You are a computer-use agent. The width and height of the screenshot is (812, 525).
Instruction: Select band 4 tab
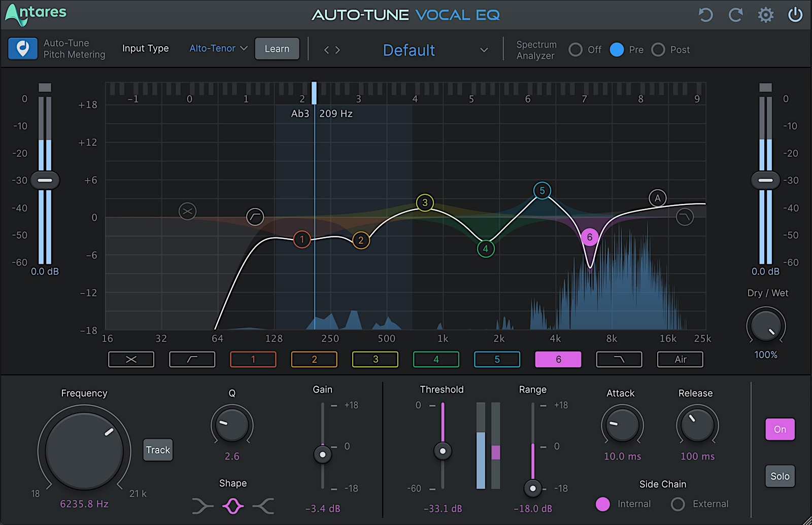click(436, 359)
